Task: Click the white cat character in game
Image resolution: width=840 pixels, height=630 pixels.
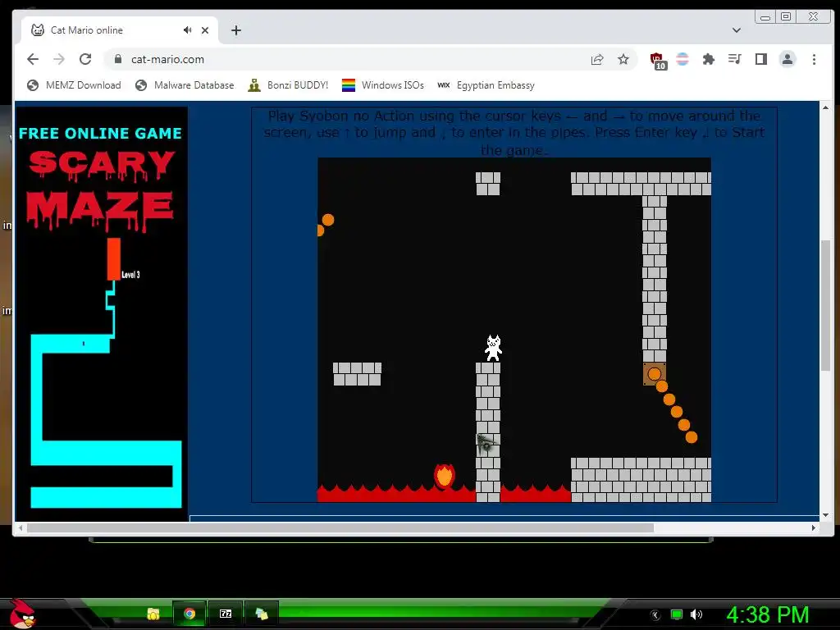Action: [493, 348]
